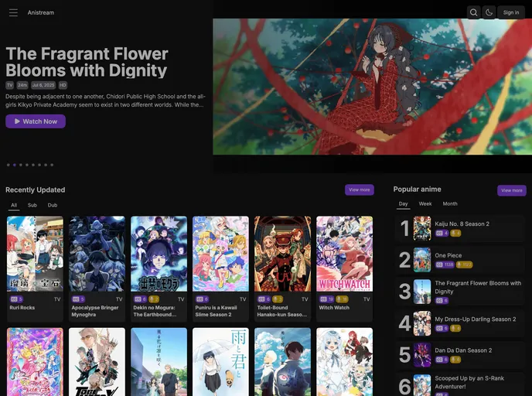The image size is (532, 396).
Task: Select the last carousel dot
Action: [x=52, y=165]
